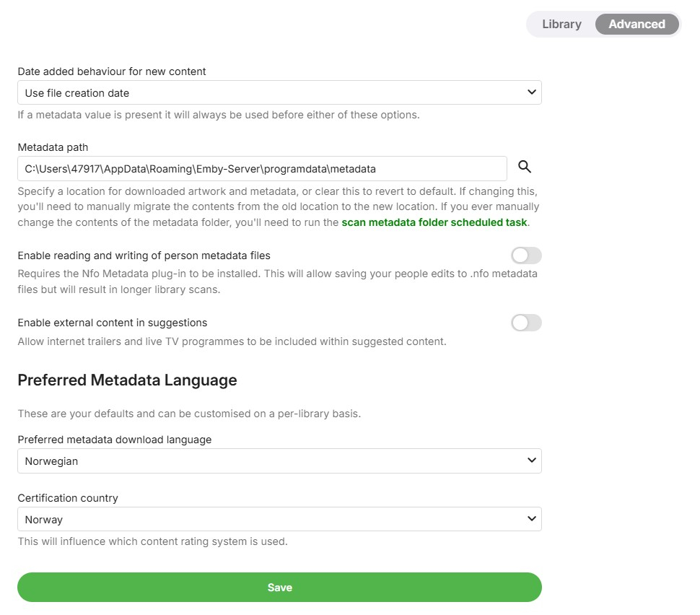The width and height of the screenshot is (700, 615).
Task: Click the 'Preferred Metadata Language' heading
Action: click(127, 380)
